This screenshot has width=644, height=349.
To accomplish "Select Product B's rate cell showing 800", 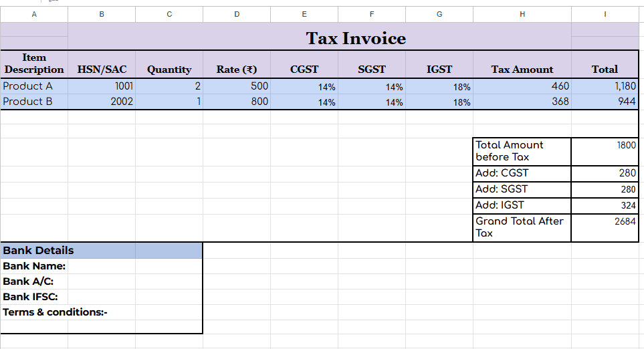I will tap(237, 102).
